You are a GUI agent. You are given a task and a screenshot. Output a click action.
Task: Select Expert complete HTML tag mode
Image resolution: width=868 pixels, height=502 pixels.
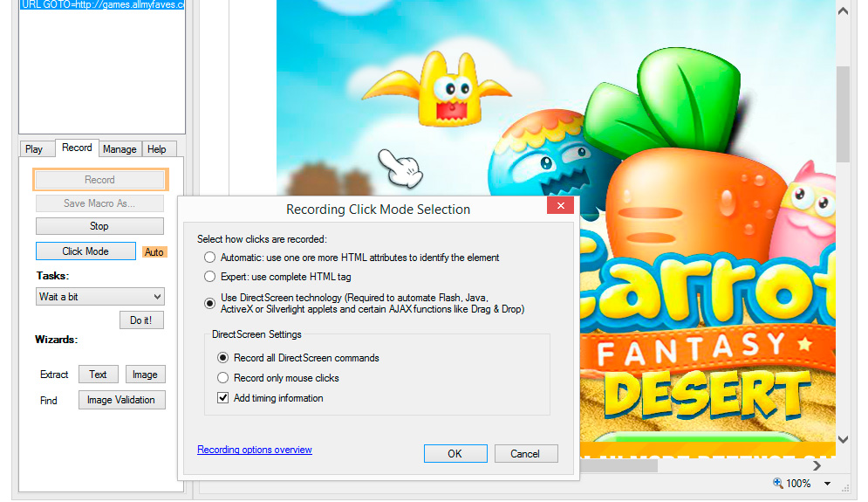(210, 277)
